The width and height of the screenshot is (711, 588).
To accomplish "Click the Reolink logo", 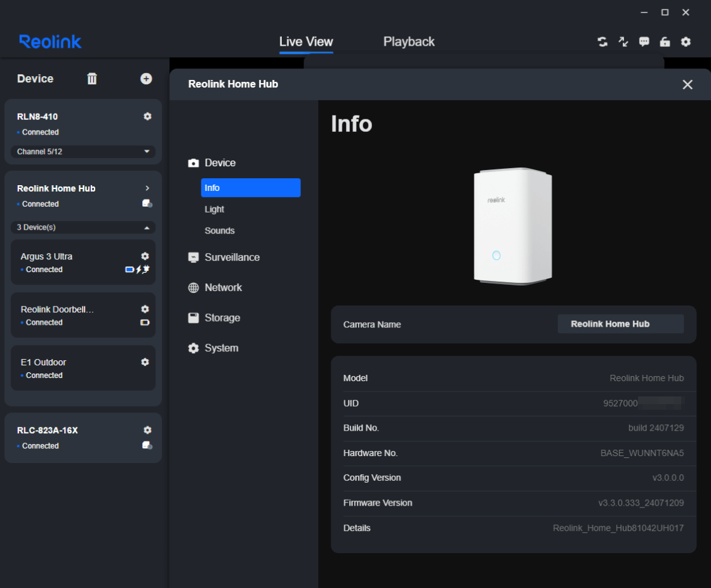I will click(50, 42).
